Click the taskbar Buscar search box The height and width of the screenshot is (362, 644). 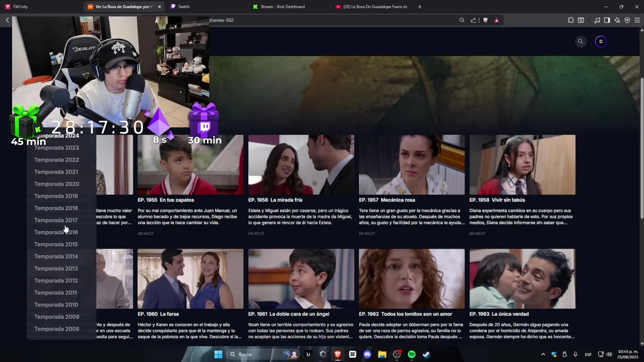tap(263, 354)
